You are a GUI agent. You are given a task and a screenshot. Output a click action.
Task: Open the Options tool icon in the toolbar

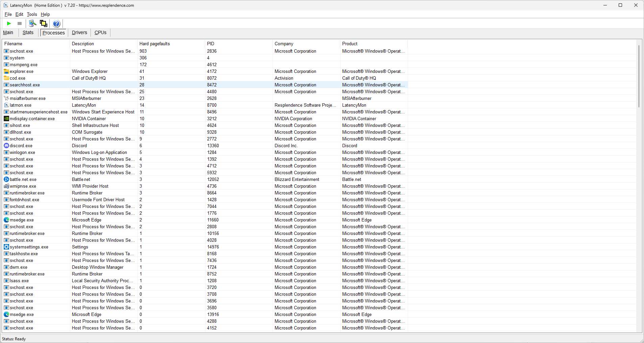pyautogui.click(x=32, y=23)
